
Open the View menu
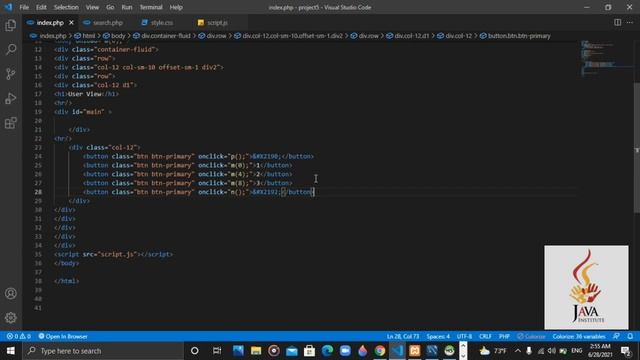pos(92,7)
